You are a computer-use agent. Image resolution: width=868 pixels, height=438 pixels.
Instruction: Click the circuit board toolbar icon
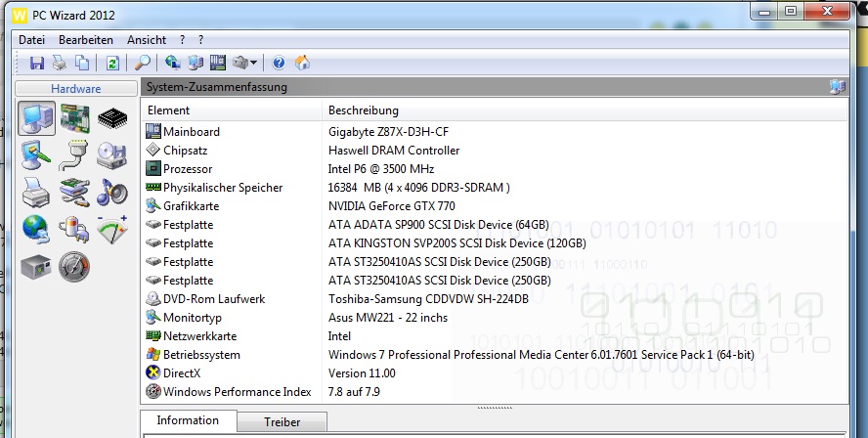(x=218, y=64)
